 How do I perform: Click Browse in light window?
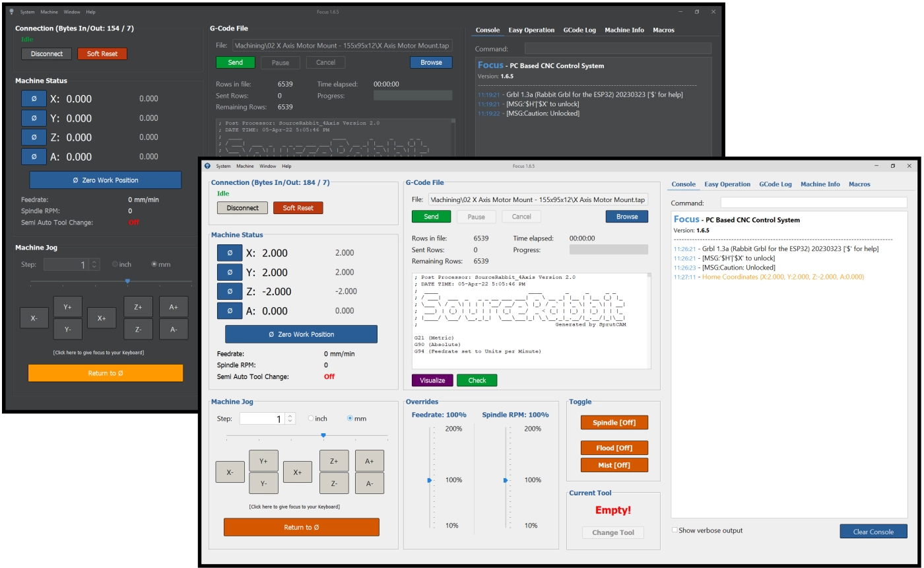click(x=627, y=217)
